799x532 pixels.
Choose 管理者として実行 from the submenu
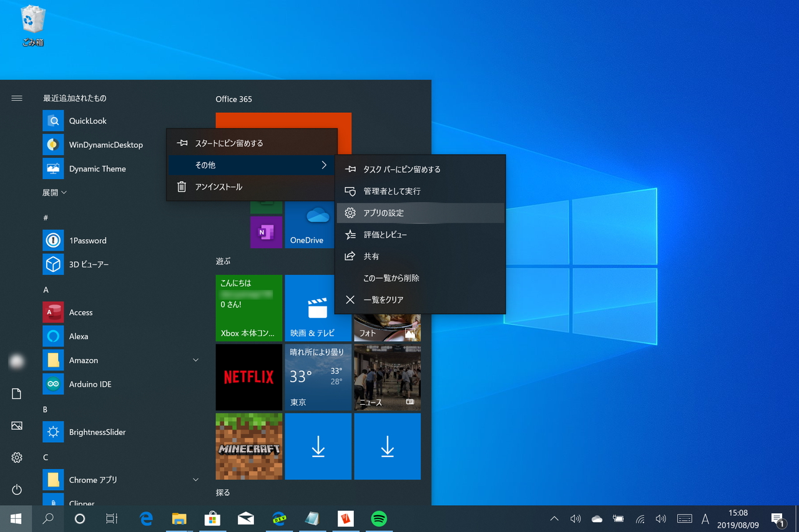pos(420,191)
